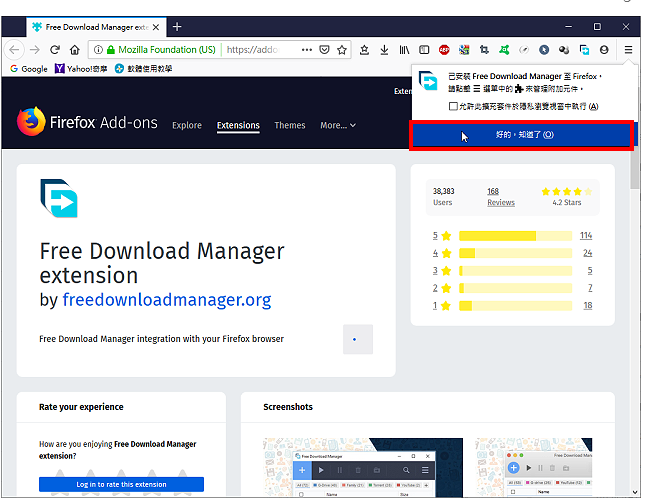
Task: Open the first screenshot thumbnail
Action: 363,467
